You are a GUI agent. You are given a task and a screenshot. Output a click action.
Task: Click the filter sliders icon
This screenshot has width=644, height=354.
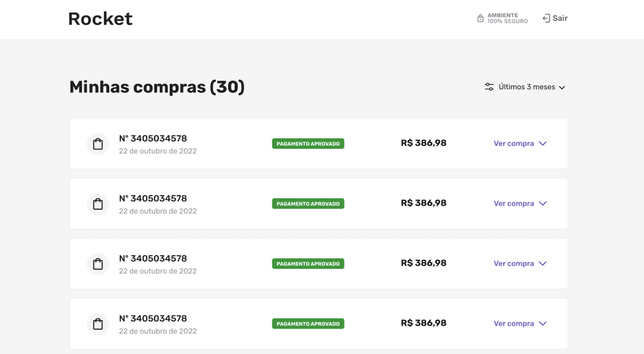pos(489,87)
